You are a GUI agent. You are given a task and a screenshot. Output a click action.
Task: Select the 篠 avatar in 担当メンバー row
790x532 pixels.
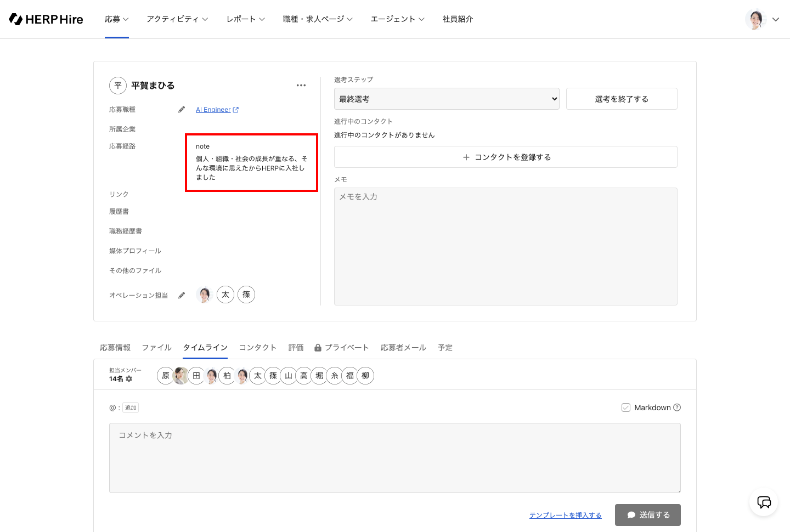[x=273, y=376]
